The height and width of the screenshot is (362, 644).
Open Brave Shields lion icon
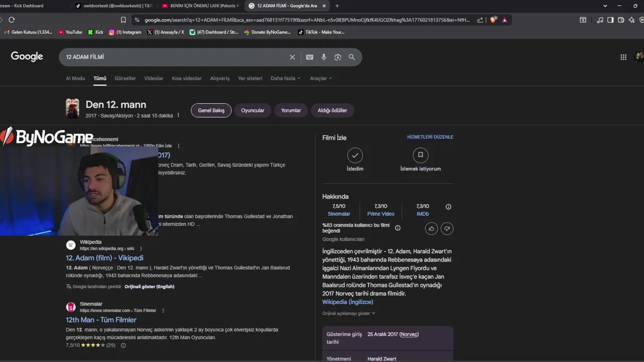coord(493,20)
